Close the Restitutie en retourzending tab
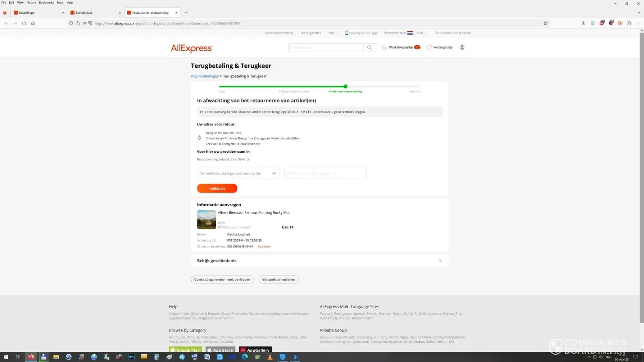Screen dimensions: 644x362 pos(176,13)
